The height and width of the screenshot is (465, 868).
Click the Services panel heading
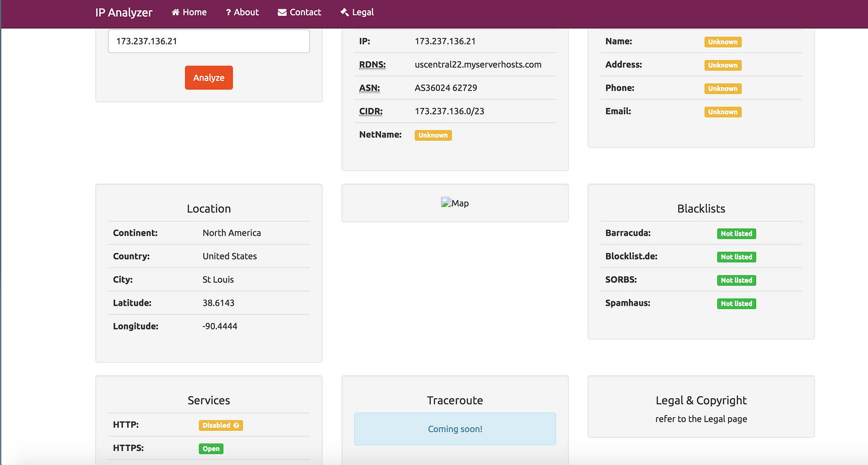click(209, 401)
